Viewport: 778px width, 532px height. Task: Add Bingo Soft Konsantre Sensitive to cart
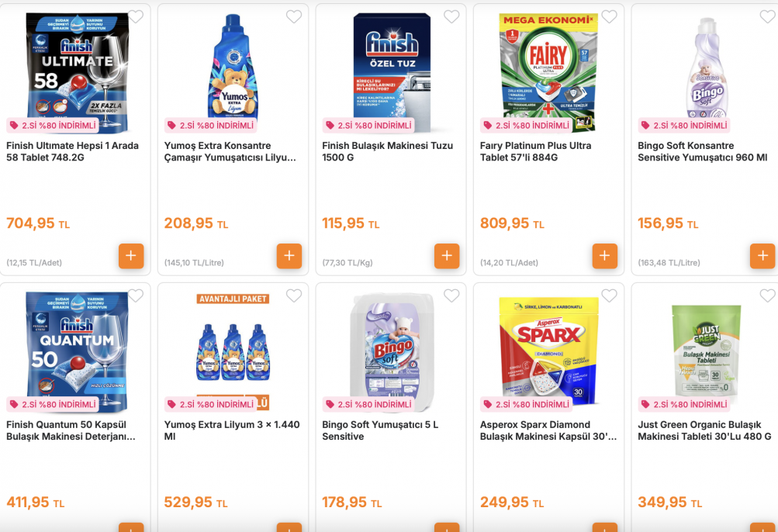click(x=762, y=256)
